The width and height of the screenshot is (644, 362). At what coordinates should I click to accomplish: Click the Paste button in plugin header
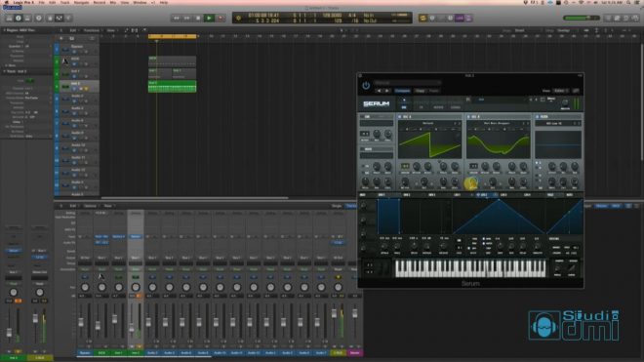pyautogui.click(x=433, y=91)
